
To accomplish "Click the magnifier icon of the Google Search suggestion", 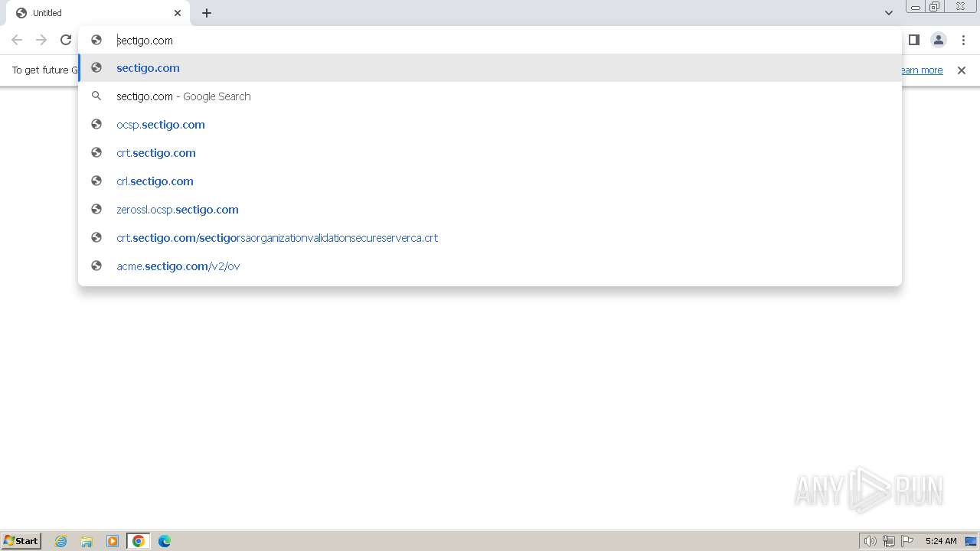I will pyautogui.click(x=96, y=96).
